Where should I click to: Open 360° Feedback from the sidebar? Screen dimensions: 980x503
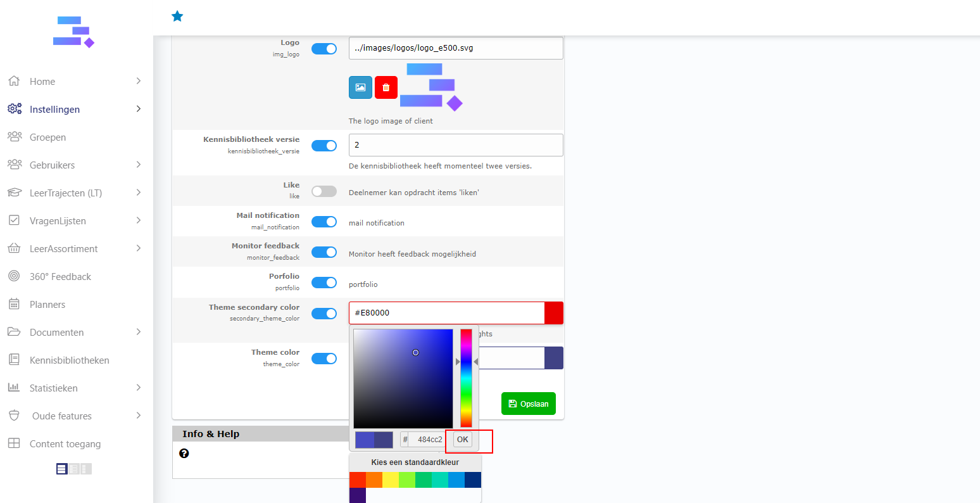pyautogui.click(x=60, y=277)
